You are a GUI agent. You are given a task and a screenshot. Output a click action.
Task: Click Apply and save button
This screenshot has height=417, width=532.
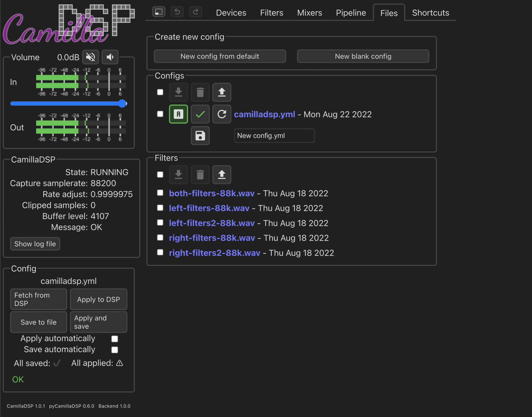point(98,322)
